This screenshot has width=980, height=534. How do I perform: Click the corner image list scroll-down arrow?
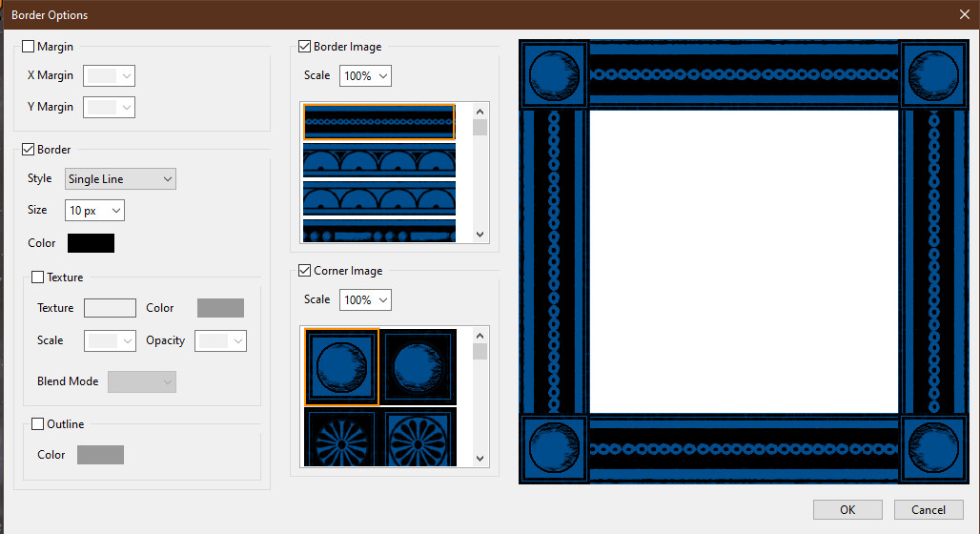[x=480, y=459]
